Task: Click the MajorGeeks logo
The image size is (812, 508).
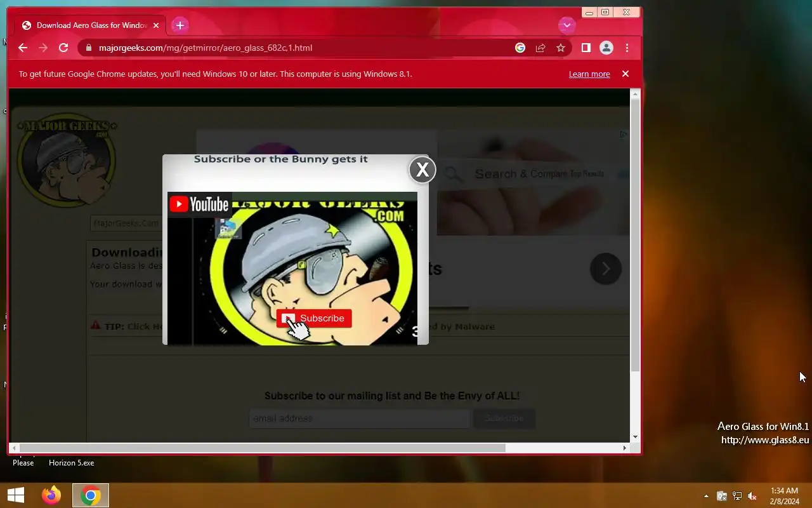Action: [x=66, y=162]
